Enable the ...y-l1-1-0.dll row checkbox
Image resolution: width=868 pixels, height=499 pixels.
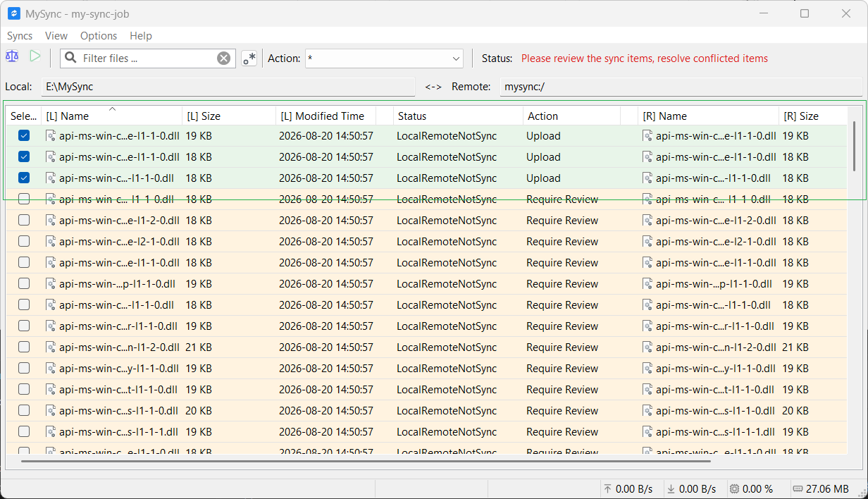[24, 369]
